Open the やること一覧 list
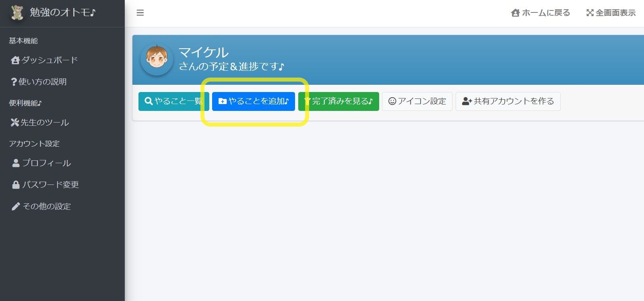Image resolution: width=644 pixels, height=301 pixels. pyautogui.click(x=174, y=101)
